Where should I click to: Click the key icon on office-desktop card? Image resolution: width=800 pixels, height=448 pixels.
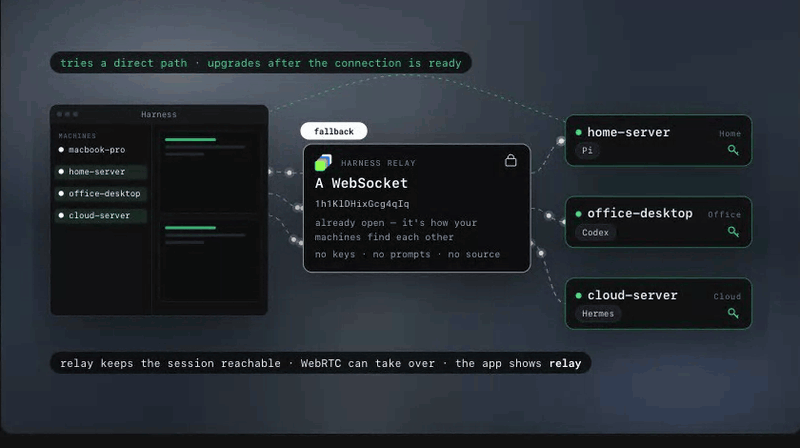(x=733, y=232)
